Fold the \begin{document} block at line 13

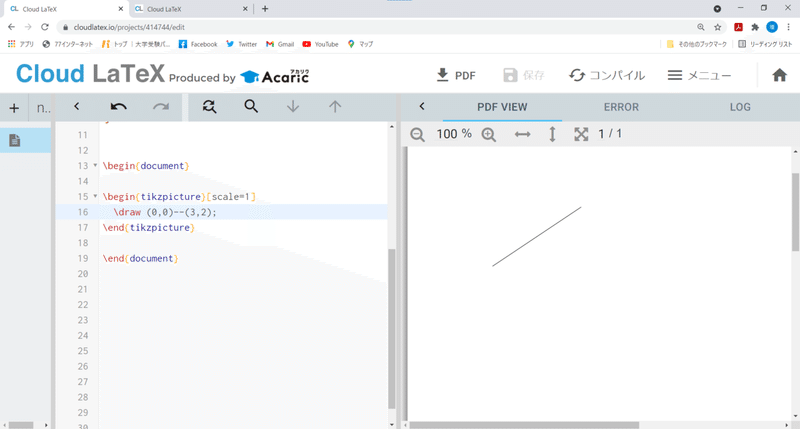(x=95, y=165)
